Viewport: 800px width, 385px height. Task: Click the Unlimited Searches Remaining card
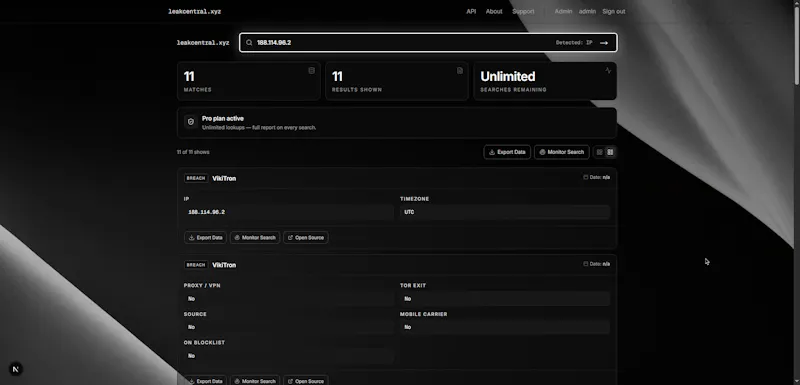tap(545, 81)
